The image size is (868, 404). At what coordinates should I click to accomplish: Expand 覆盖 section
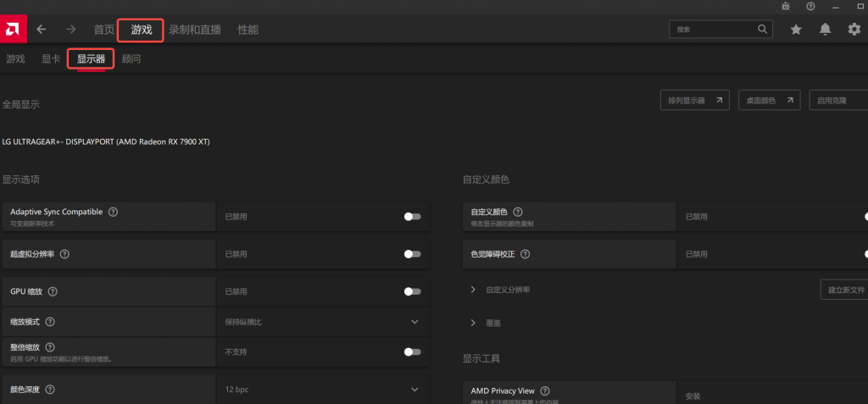click(x=473, y=323)
